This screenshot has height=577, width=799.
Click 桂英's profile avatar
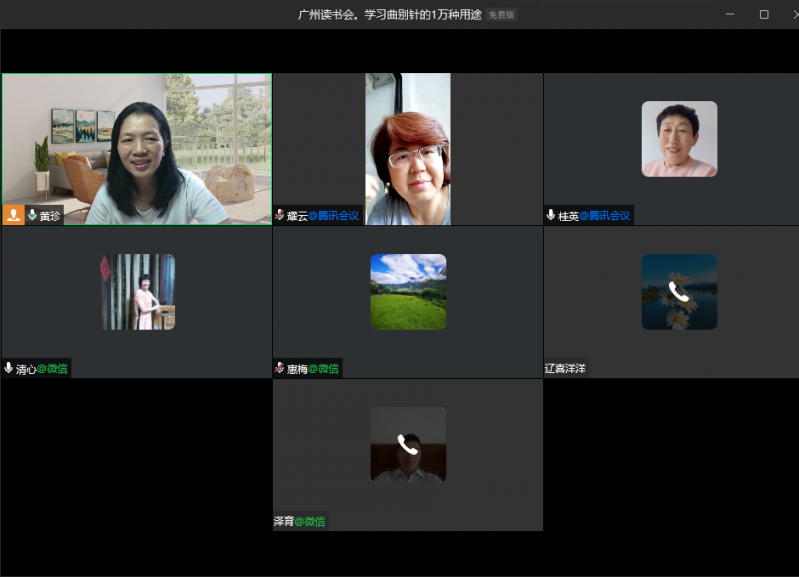coord(679,139)
